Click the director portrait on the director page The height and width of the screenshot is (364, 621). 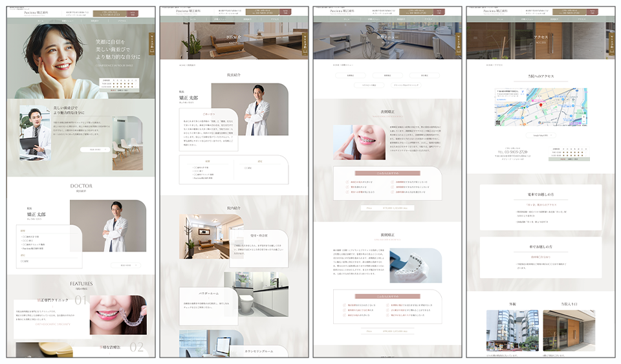point(250,109)
